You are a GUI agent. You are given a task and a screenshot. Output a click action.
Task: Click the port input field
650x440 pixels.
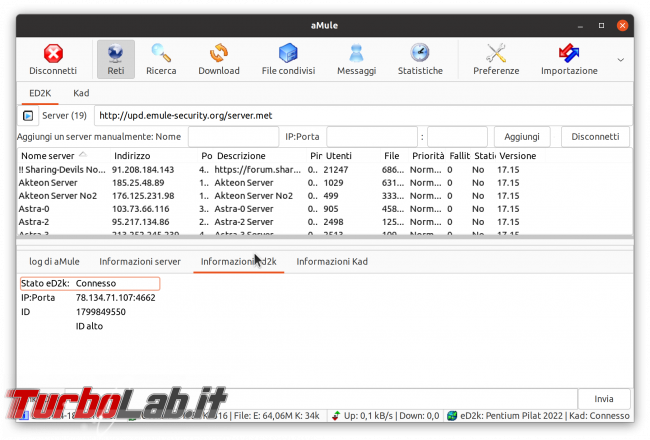[x=457, y=137]
